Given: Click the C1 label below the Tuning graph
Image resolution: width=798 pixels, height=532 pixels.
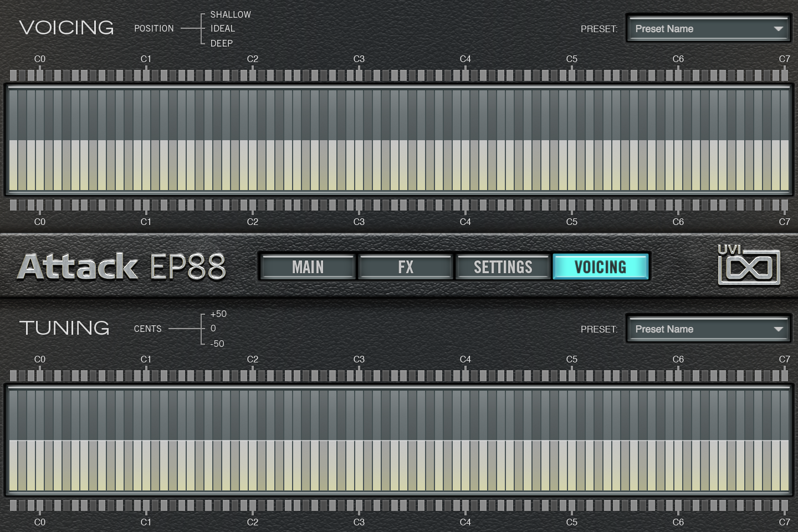Looking at the screenshot, I should pyautogui.click(x=146, y=522).
